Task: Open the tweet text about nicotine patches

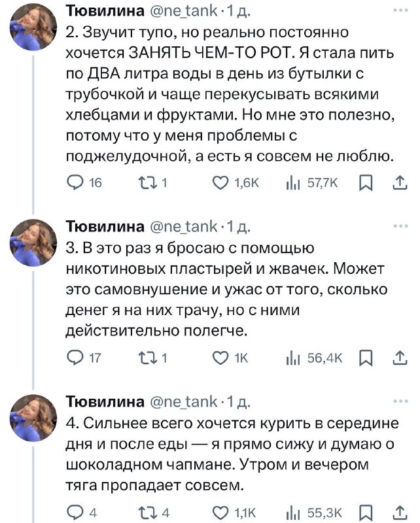Action: pyautogui.click(x=222, y=289)
